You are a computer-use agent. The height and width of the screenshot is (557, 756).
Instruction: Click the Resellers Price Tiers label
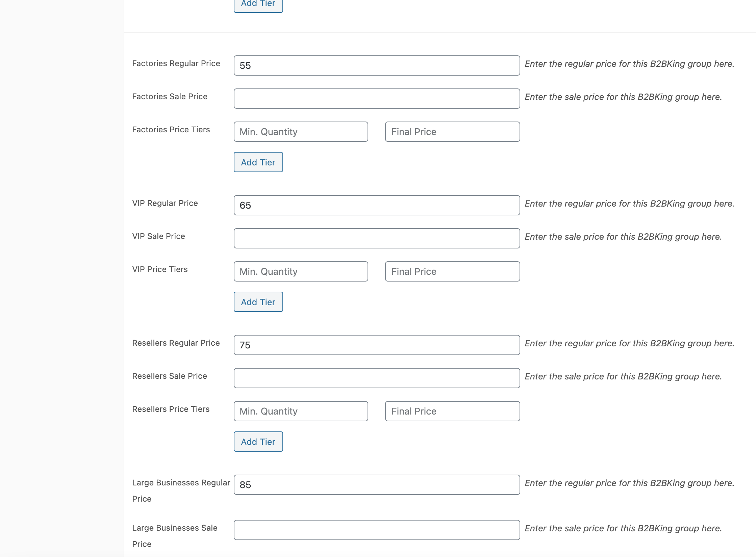click(171, 409)
